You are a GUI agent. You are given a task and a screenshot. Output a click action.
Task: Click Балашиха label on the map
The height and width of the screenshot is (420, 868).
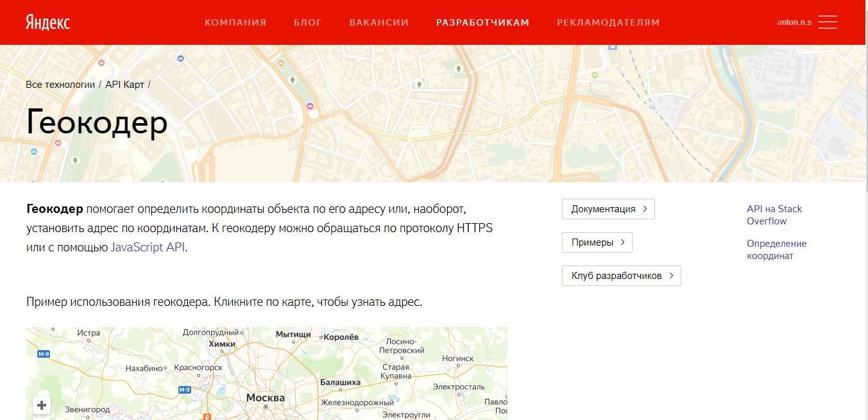(x=340, y=382)
